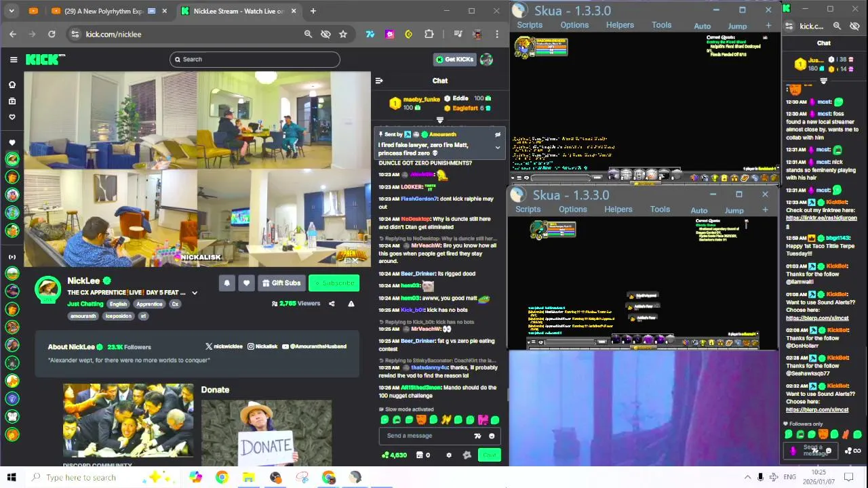
Task: Expand leaderboard arrow in right chat window
Action: point(823,81)
